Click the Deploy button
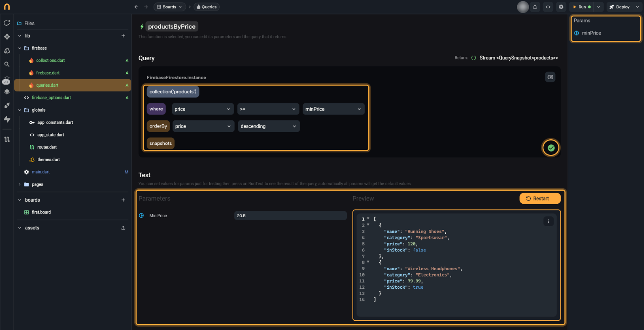644x330 pixels. (x=620, y=7)
